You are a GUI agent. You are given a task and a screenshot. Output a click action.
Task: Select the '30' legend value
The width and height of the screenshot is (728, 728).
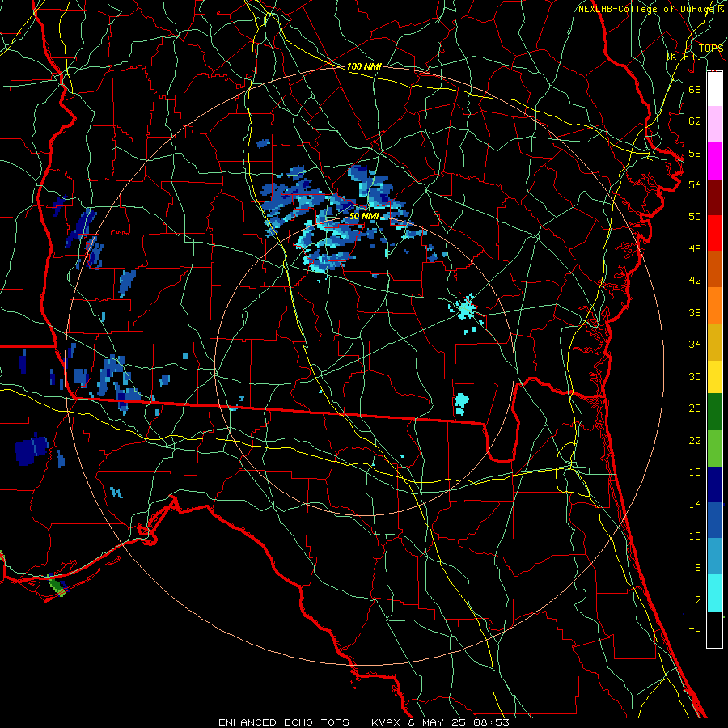coord(695,376)
